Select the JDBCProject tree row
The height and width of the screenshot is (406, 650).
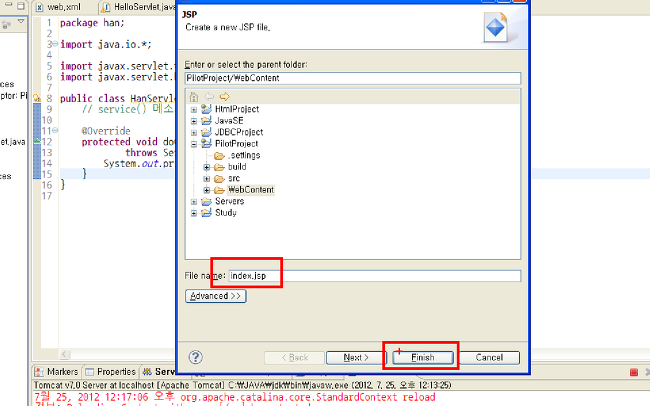239,132
